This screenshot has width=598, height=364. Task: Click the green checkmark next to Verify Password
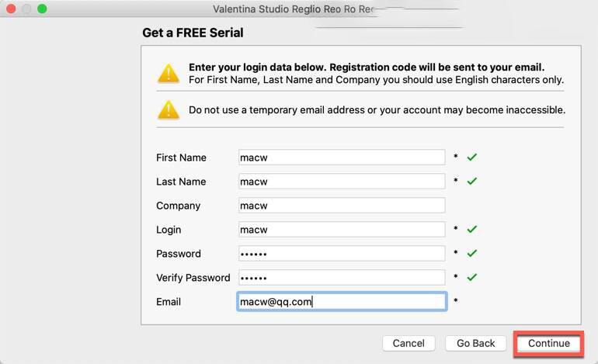471,277
